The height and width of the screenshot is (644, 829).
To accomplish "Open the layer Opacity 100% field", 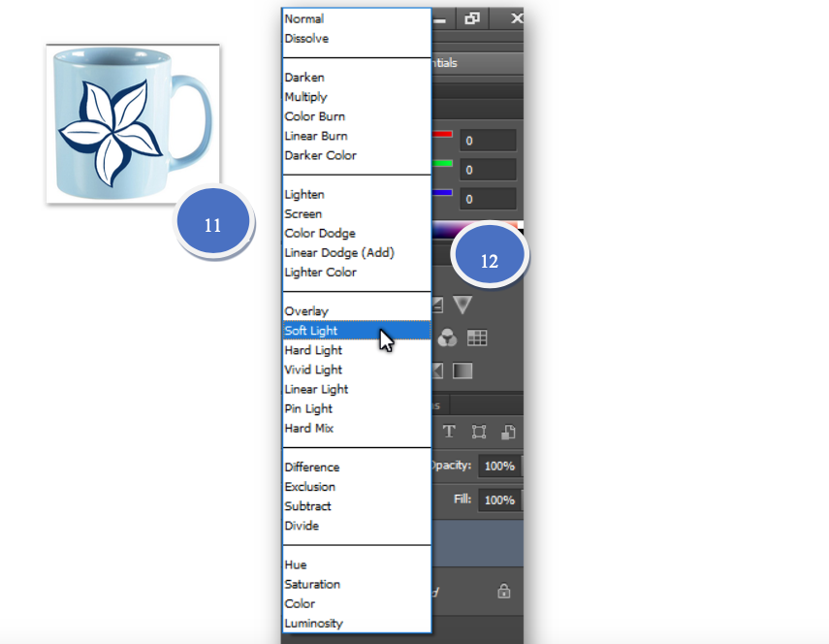I will [500, 467].
